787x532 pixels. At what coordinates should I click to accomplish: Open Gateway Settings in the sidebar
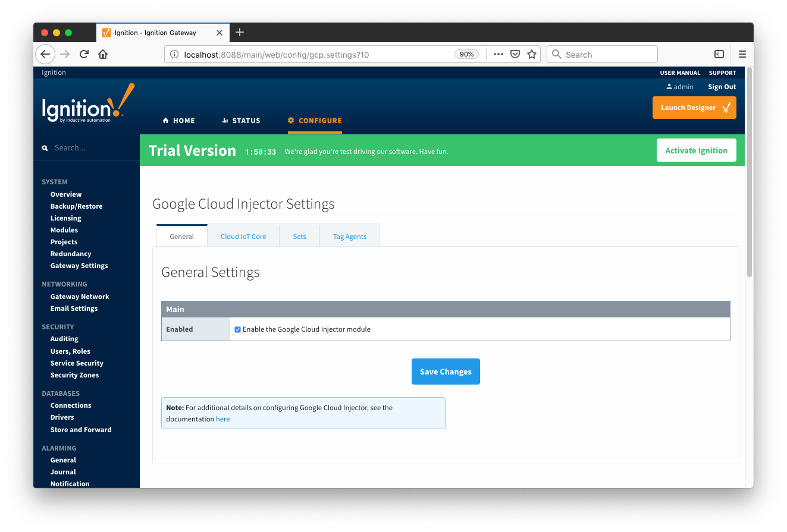79,266
